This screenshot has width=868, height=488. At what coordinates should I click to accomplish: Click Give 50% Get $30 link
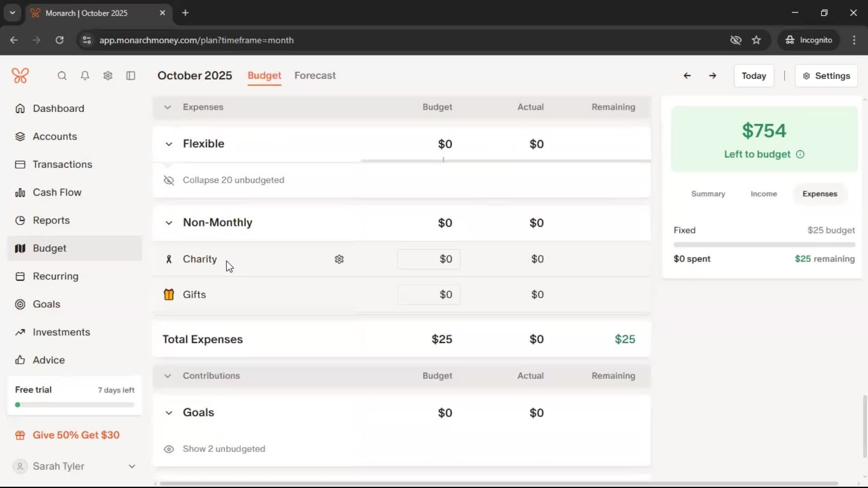click(x=76, y=435)
